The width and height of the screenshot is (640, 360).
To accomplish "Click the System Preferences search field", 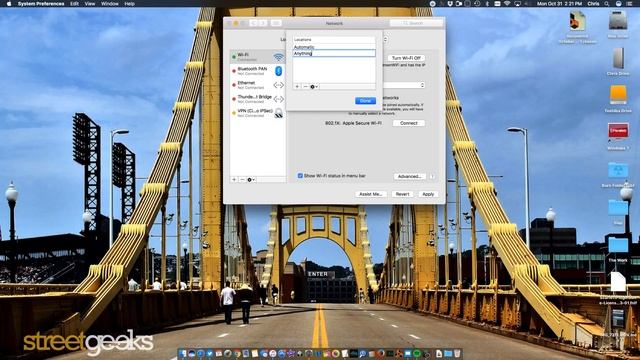I will point(416,23).
